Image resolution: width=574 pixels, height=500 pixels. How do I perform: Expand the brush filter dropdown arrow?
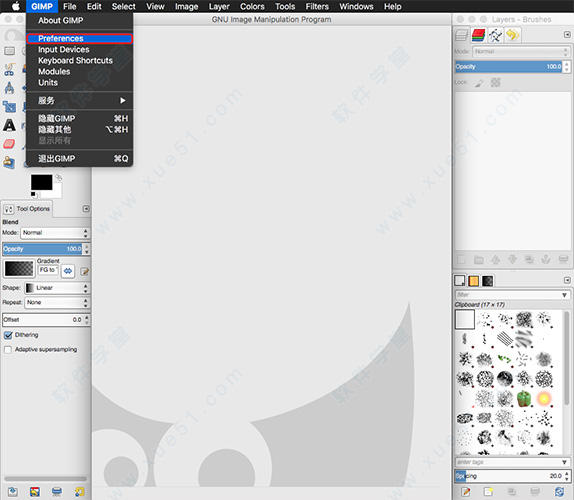click(x=564, y=295)
